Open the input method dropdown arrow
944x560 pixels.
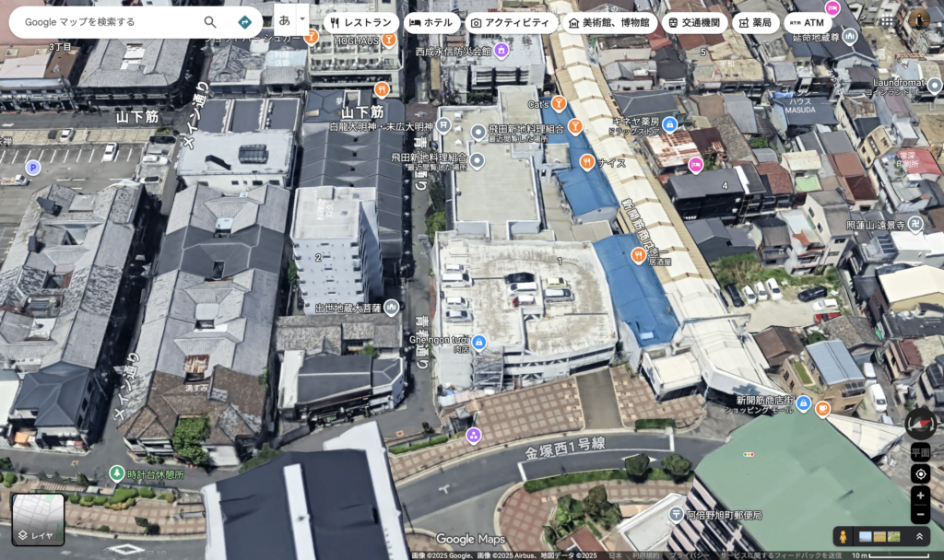click(302, 18)
